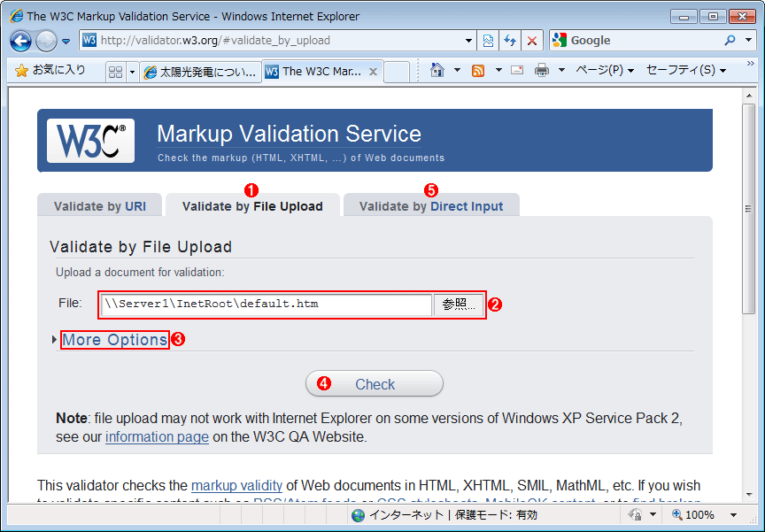Click the W3C logo
Viewport: 765px width, 532px height.
tap(90, 141)
